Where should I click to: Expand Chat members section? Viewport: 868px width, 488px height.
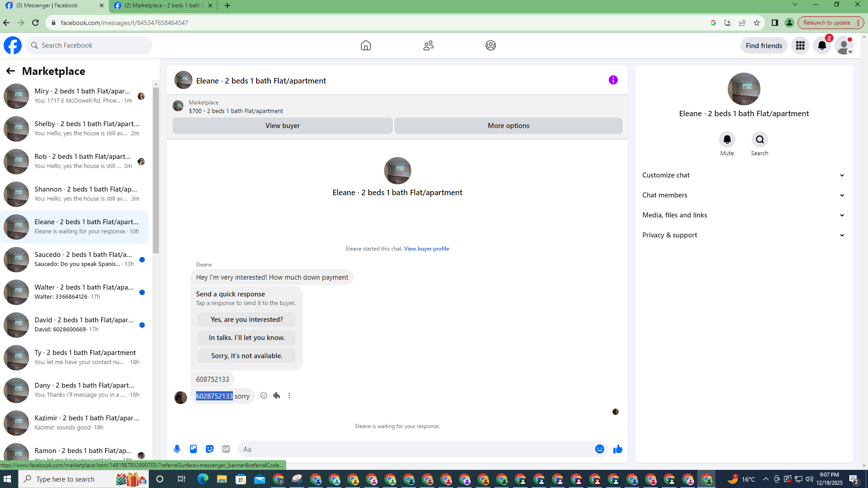pyautogui.click(x=744, y=195)
